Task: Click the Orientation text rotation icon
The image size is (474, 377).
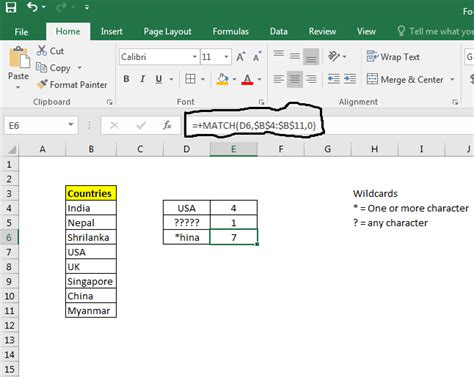Action: (x=334, y=57)
